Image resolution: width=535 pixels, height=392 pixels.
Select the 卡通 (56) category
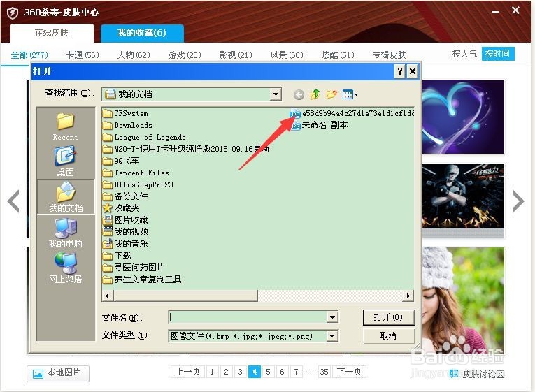[83, 55]
